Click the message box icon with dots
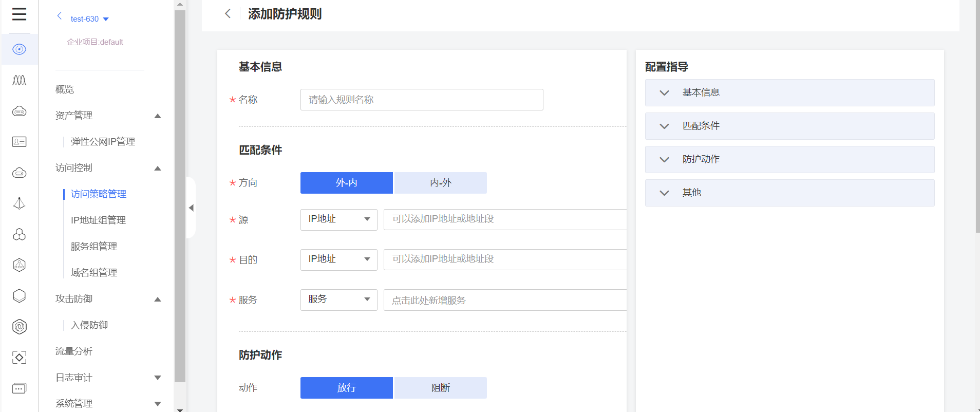The height and width of the screenshot is (412, 980). point(19,388)
